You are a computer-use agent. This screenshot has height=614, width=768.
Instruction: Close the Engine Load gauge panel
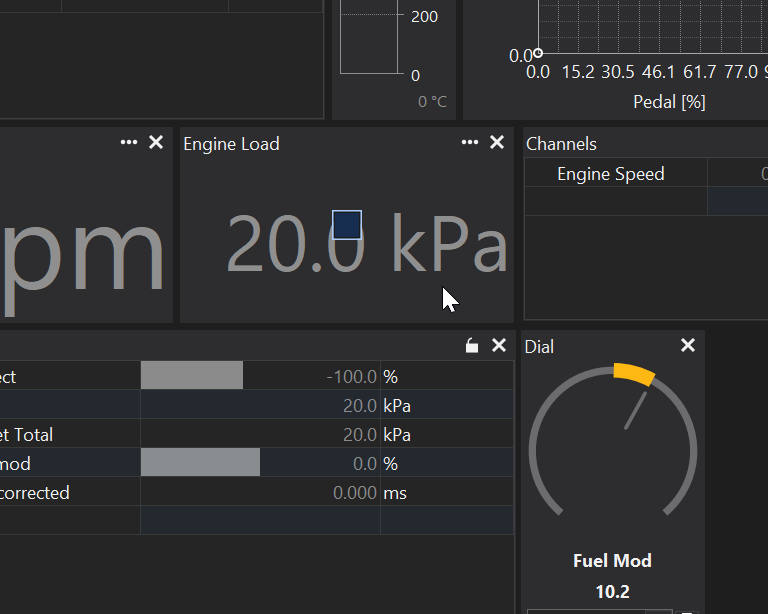click(x=497, y=143)
